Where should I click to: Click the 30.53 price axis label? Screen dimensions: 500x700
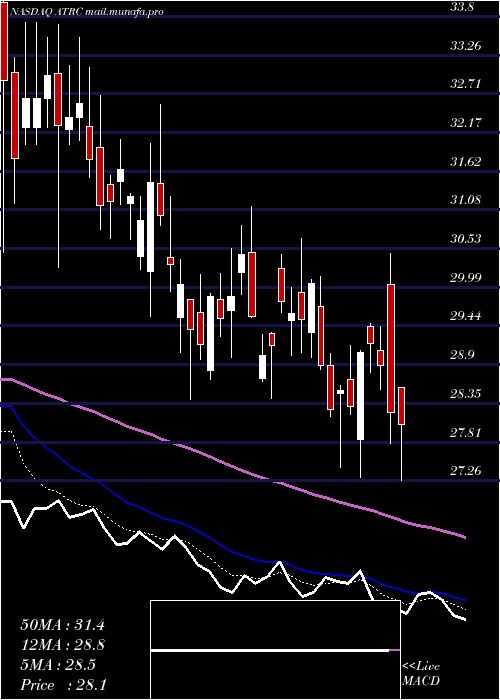(466, 238)
